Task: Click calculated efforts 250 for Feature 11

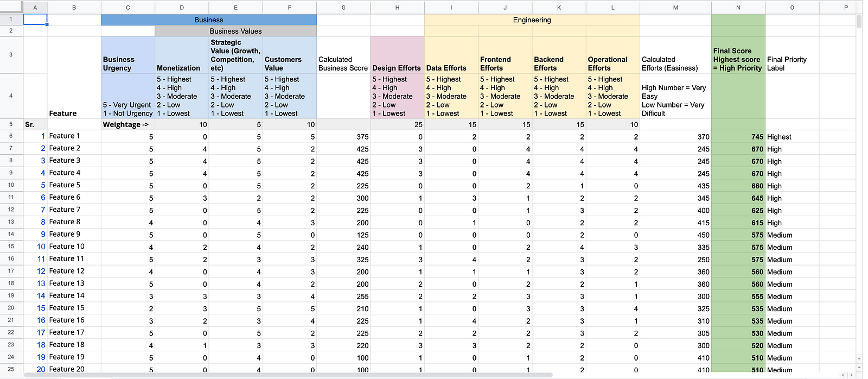Action: coord(675,260)
